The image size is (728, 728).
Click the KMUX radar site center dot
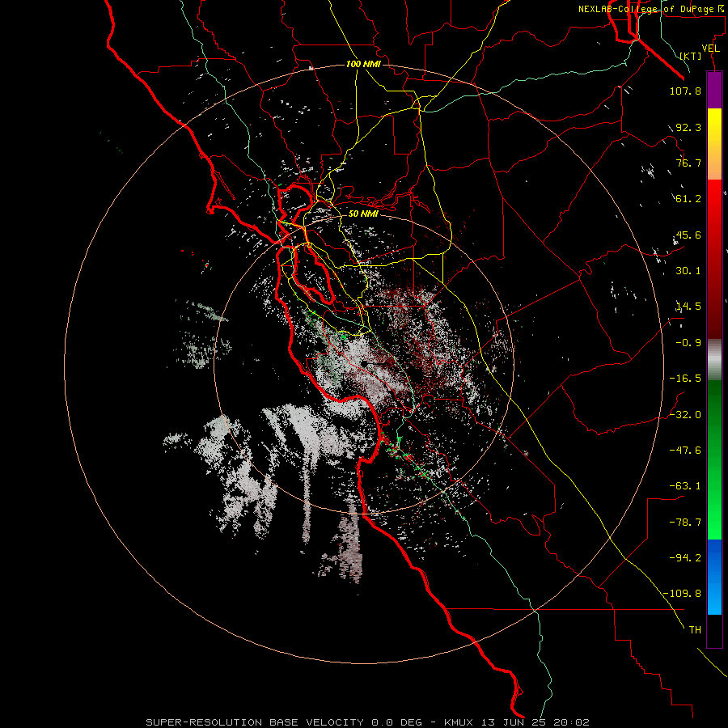pyautogui.click(x=365, y=363)
